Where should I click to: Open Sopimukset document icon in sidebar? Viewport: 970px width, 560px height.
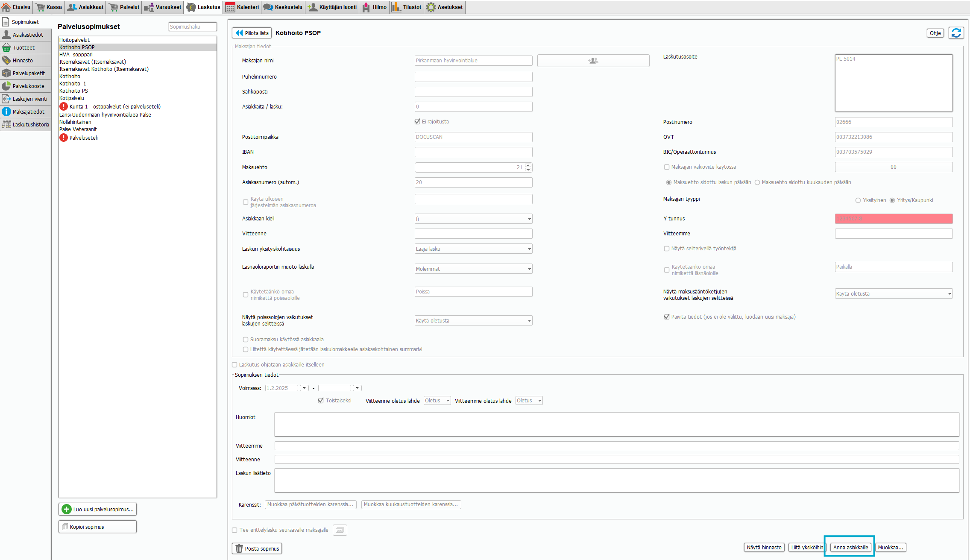(x=6, y=22)
